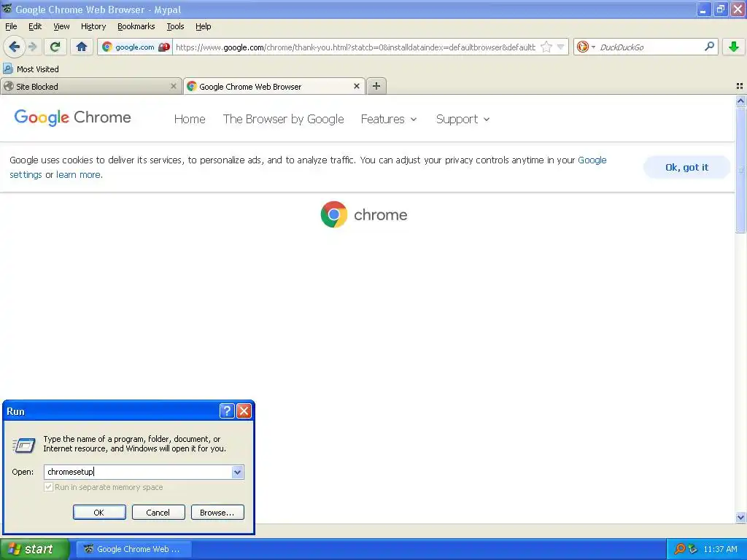This screenshot has width=747, height=560.
Task: Open a new tab with plus button
Action: [x=376, y=86]
